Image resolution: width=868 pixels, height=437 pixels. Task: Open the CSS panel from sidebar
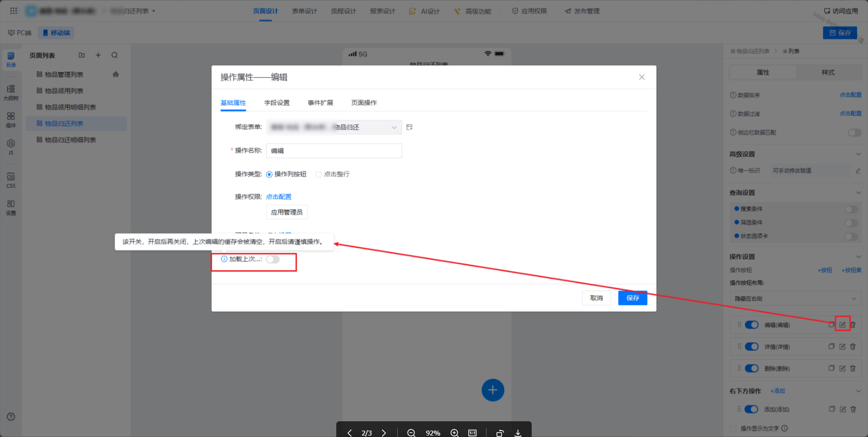tap(11, 180)
